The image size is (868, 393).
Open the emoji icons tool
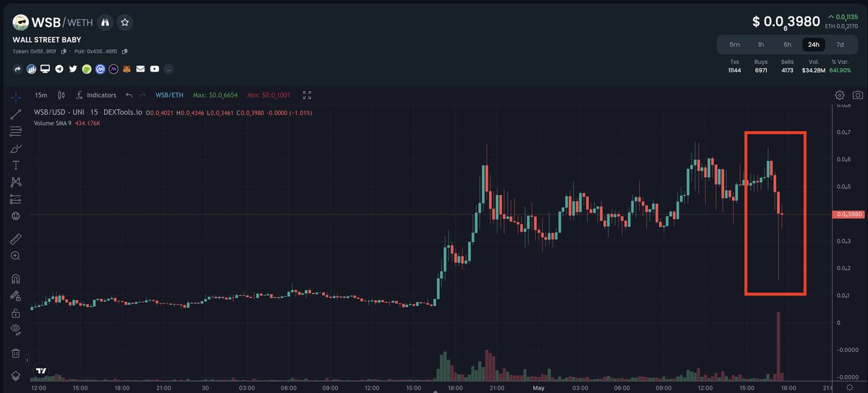coord(15,216)
